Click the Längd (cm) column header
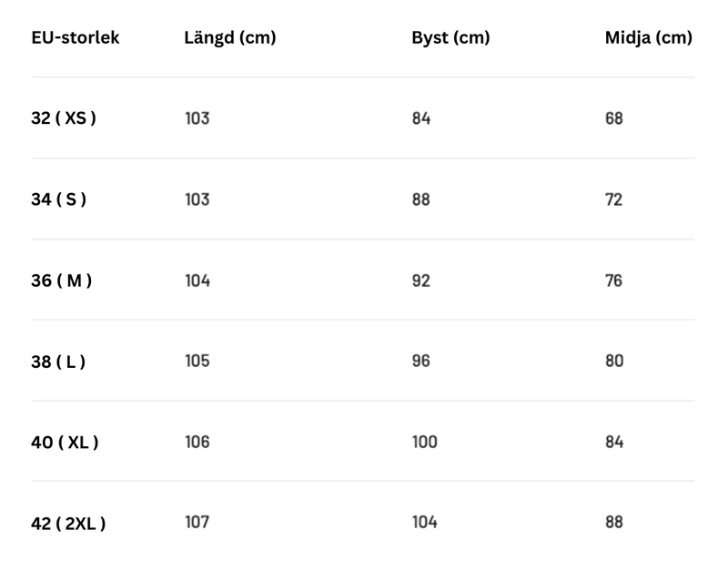The height and width of the screenshot is (571, 728). coord(230,37)
